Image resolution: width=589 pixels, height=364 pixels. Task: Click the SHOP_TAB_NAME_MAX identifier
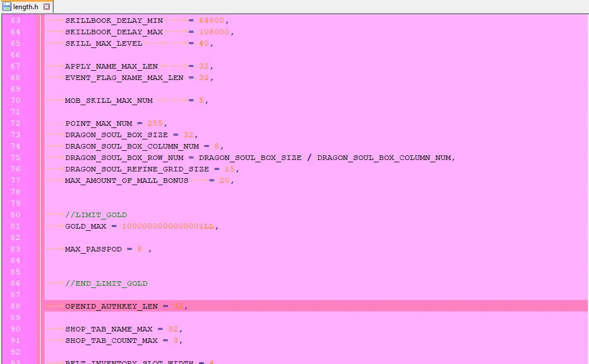point(109,329)
